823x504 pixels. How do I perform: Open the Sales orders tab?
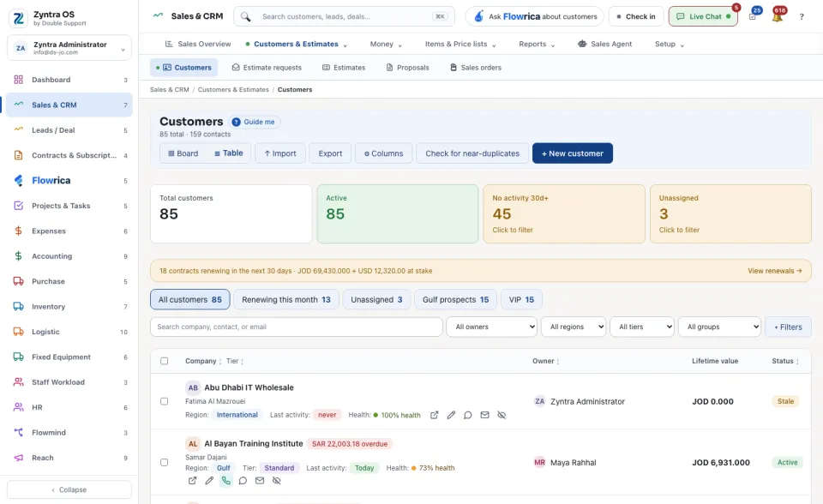476,68
